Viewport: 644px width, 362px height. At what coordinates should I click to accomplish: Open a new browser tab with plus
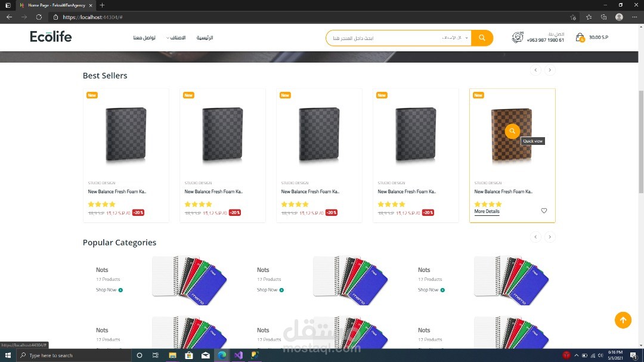coord(102,5)
